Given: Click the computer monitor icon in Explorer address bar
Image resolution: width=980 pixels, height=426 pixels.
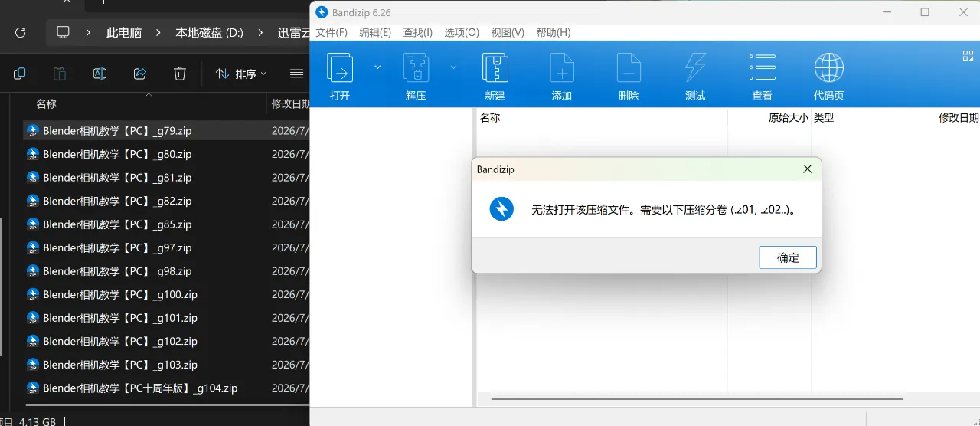Looking at the screenshot, I should click(63, 32).
